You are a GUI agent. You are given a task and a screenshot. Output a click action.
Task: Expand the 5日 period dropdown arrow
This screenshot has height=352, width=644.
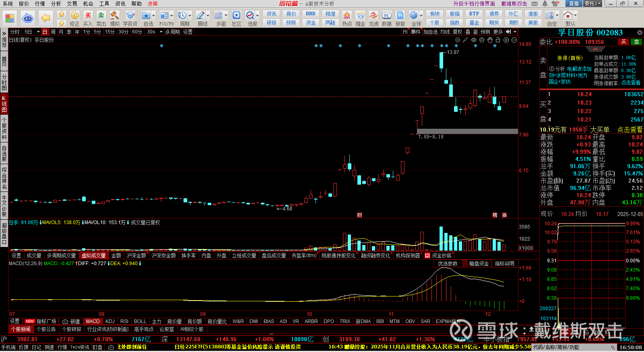[38, 32]
